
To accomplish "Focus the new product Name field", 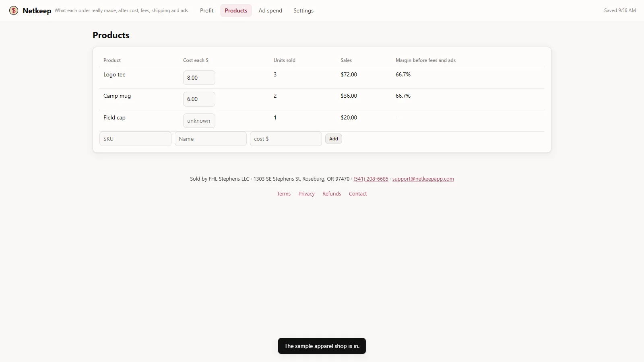I will (211, 139).
